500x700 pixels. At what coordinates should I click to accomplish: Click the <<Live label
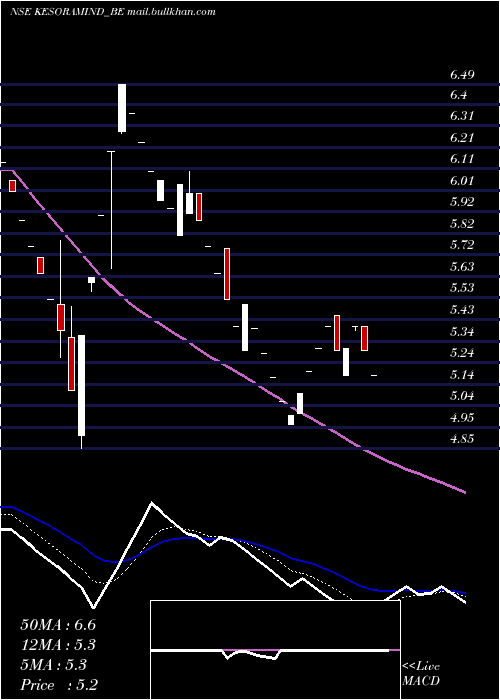[421, 667]
